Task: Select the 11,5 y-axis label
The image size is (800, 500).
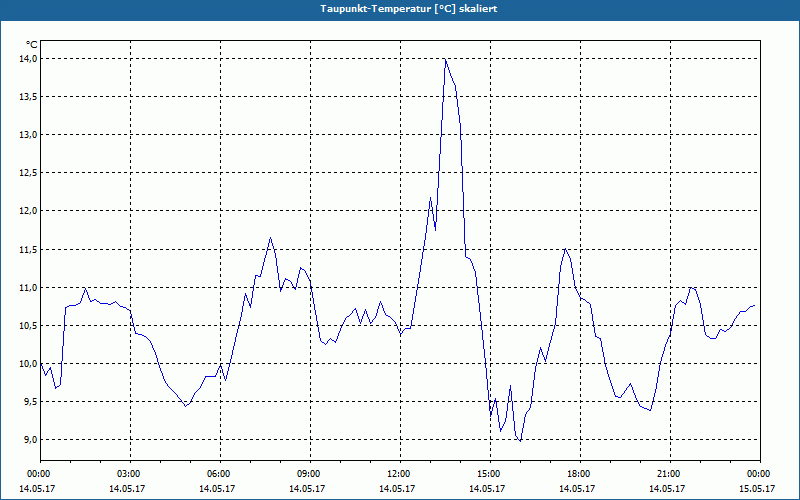Action: [x=29, y=249]
